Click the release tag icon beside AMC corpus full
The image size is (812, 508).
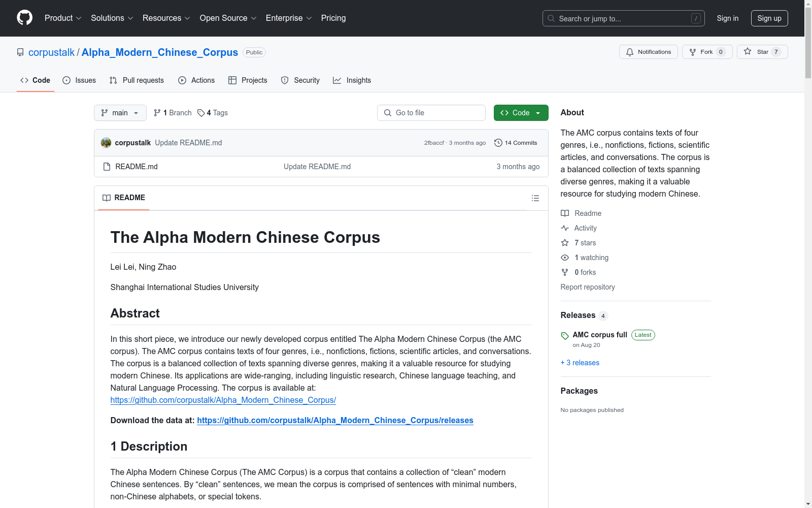pos(565,336)
